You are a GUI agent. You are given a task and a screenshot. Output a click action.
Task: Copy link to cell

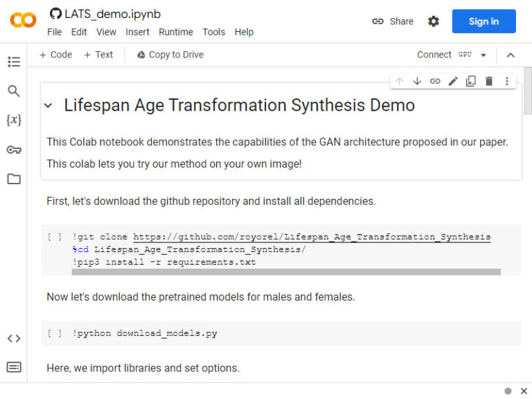tap(435, 81)
